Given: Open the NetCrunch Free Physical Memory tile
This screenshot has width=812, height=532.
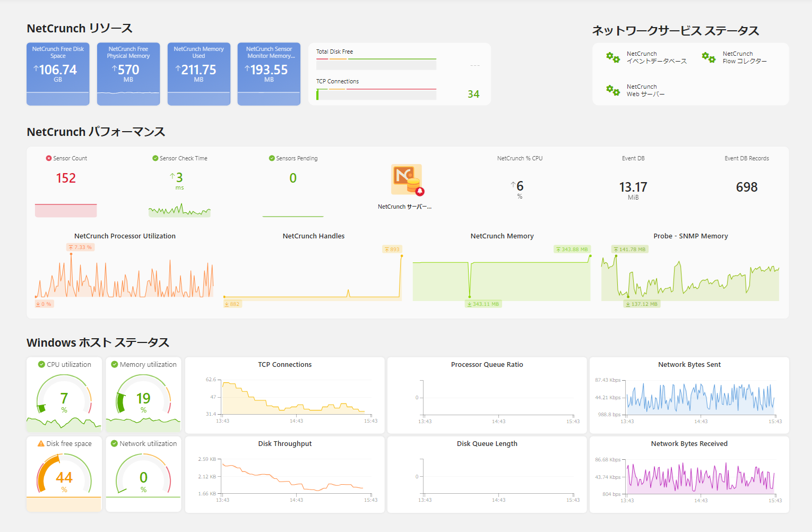Looking at the screenshot, I should (x=128, y=74).
